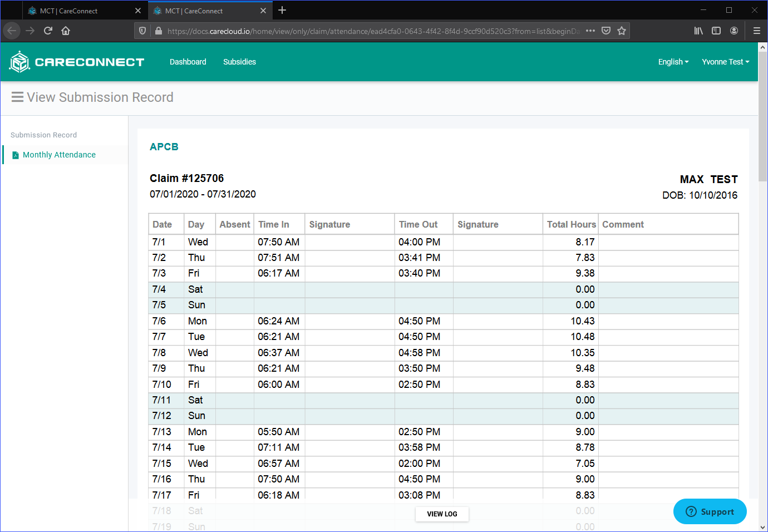Click the page vertical scrollbar thumb

point(763,116)
